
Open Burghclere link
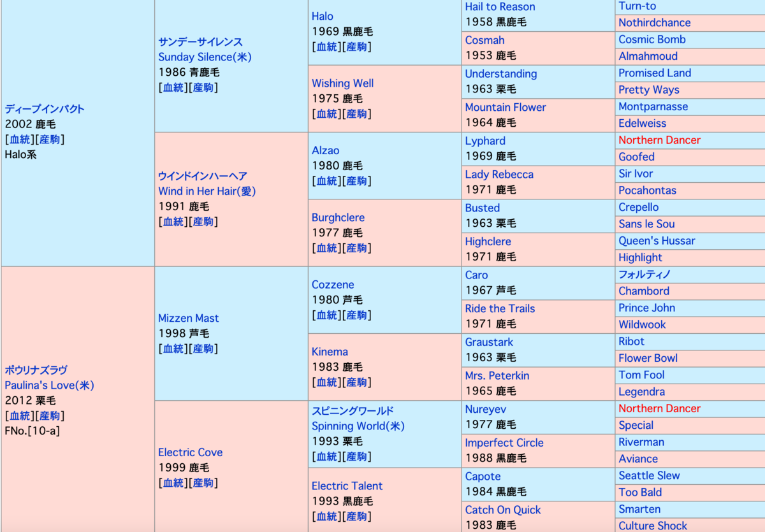[x=339, y=217]
